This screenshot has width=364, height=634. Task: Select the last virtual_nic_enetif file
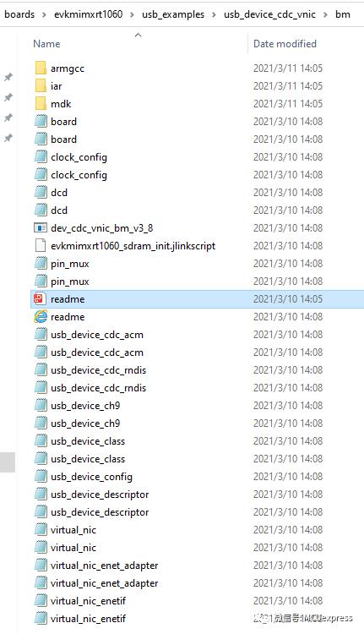[x=88, y=619]
